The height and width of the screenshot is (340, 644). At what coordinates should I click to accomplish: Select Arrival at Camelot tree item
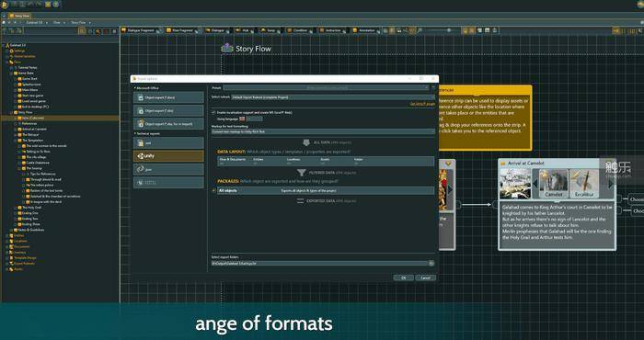(x=34, y=130)
